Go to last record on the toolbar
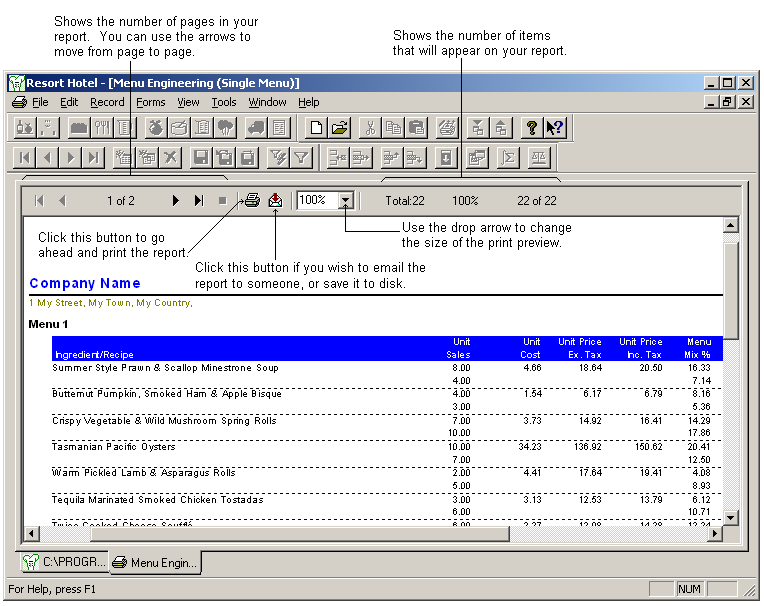Screen dimensions: 764x606 coord(94,157)
